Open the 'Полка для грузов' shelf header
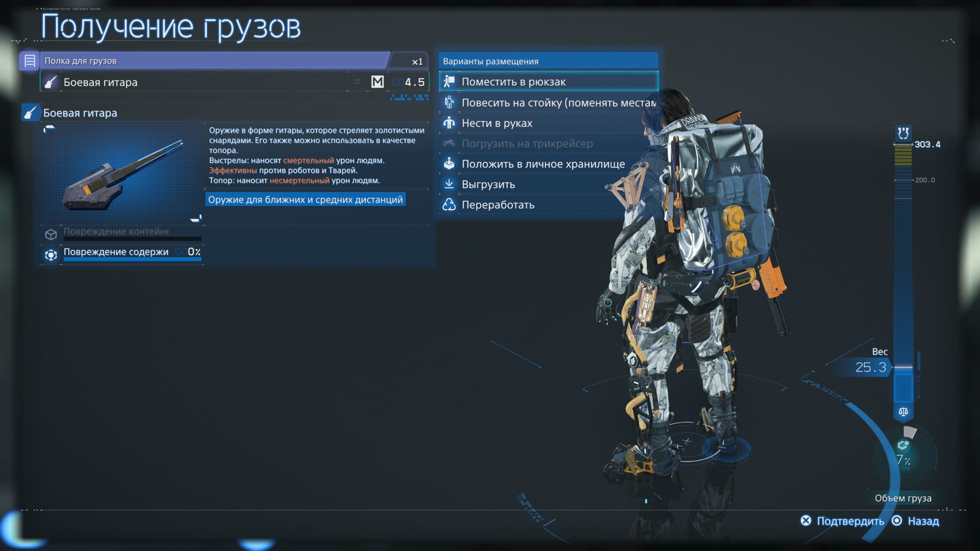 pos(224,61)
